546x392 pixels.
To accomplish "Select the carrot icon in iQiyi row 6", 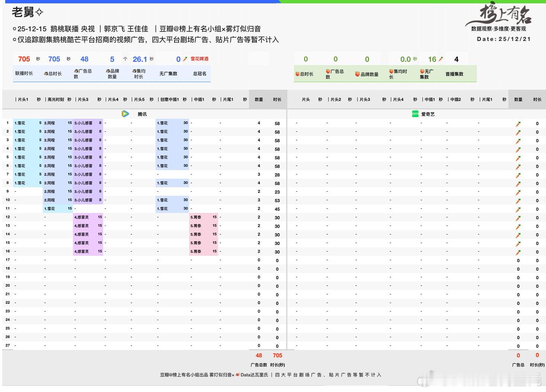I will tap(518, 166).
